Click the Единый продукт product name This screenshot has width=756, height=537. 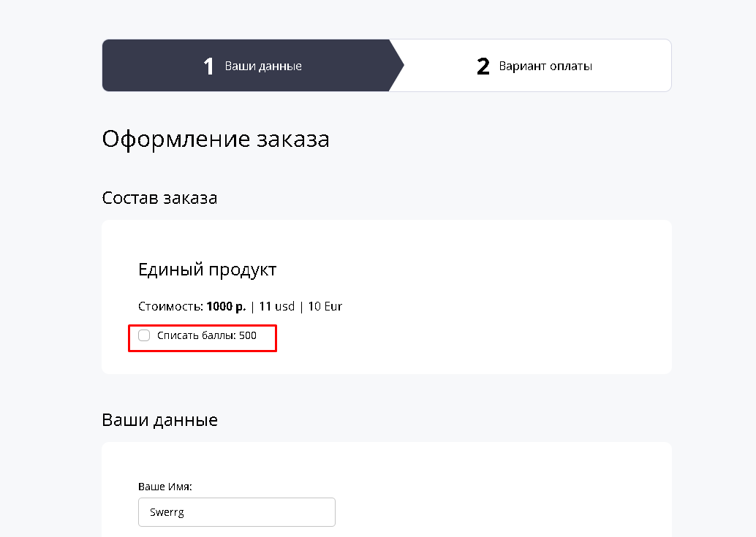[x=208, y=270]
